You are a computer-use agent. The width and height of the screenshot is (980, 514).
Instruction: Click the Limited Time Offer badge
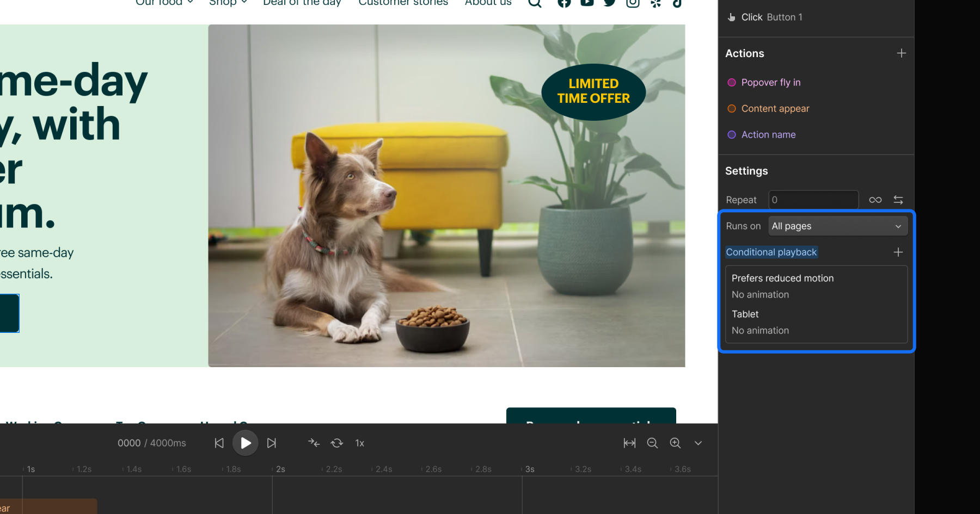[x=593, y=91]
